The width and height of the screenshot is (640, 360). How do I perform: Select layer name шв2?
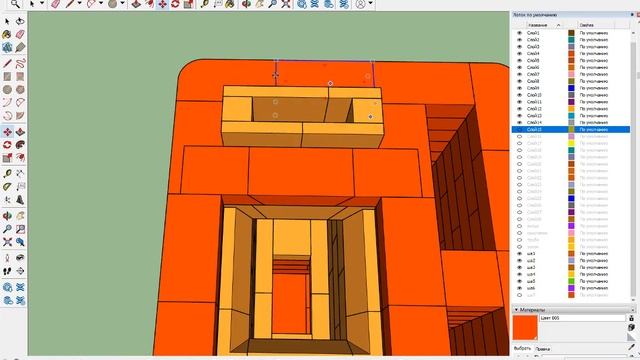[531, 261]
